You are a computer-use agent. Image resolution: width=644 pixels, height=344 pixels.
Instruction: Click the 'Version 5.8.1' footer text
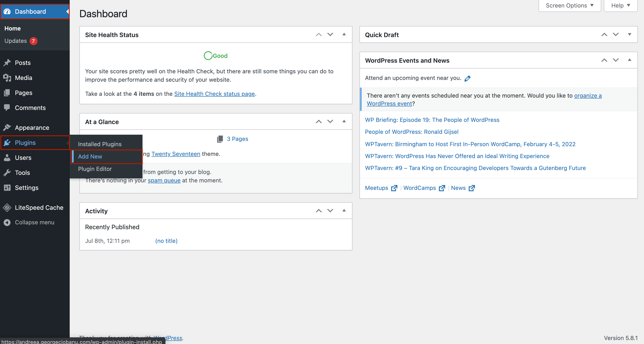620,338
